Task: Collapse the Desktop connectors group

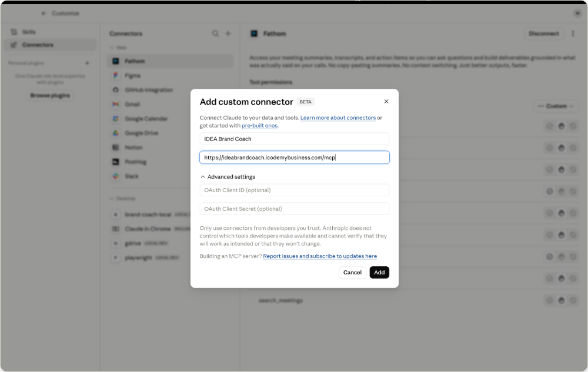Action: coord(122,199)
